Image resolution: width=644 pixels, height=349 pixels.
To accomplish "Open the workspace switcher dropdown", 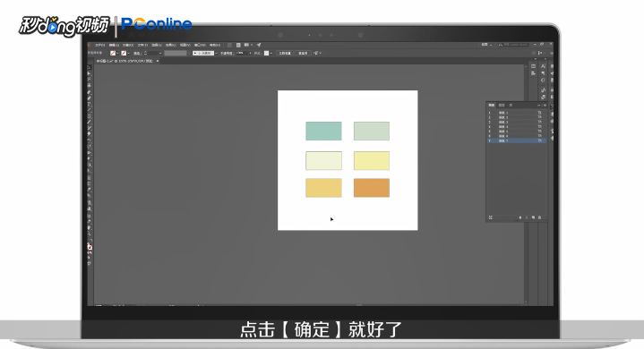I will [486, 44].
